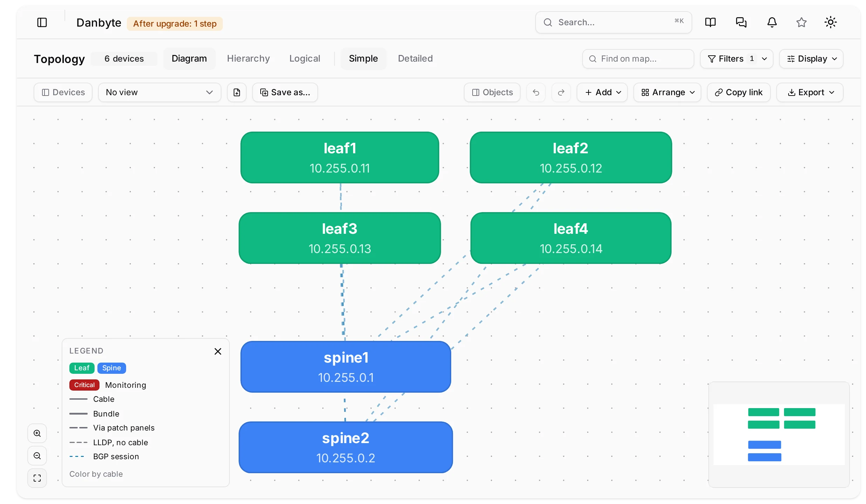Open notifications bell
Viewport: 866px width, 504px height.
[772, 22]
